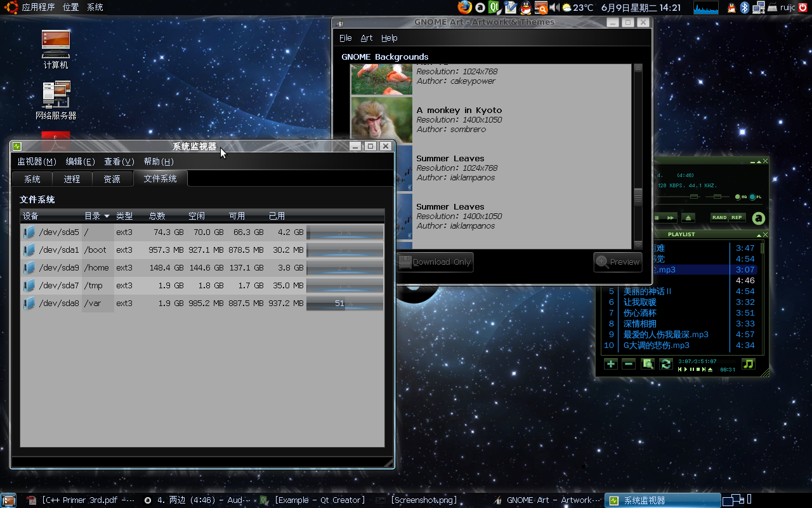Click the Preview button in GNOME Art
This screenshot has width=812, height=508.
coord(619,262)
